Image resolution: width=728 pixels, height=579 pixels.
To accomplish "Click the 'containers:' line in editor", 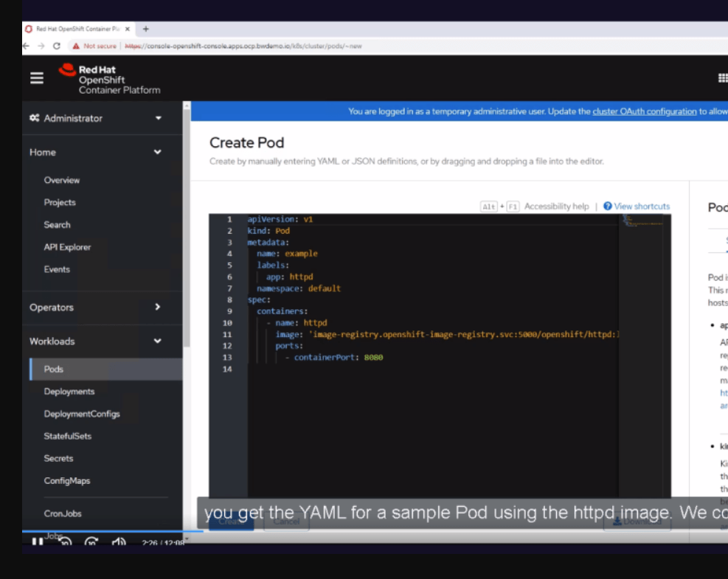I will pos(282,311).
